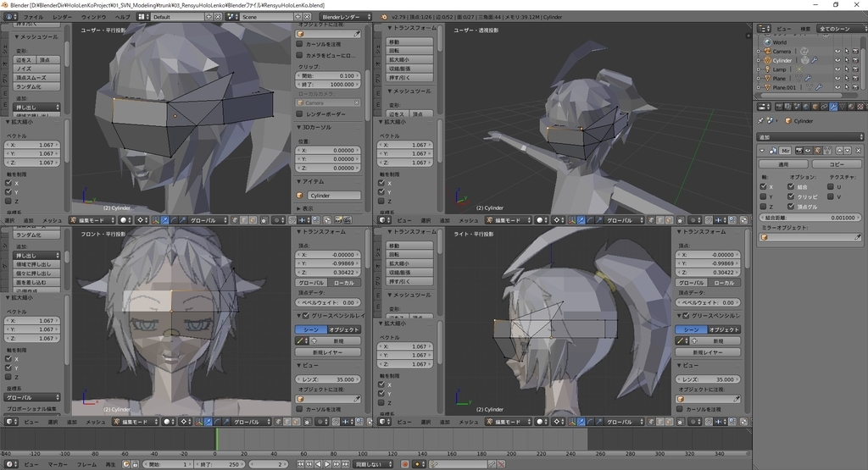Click eyedropper in top-left view lock object field
This screenshot has height=470, width=868.
(357, 34)
